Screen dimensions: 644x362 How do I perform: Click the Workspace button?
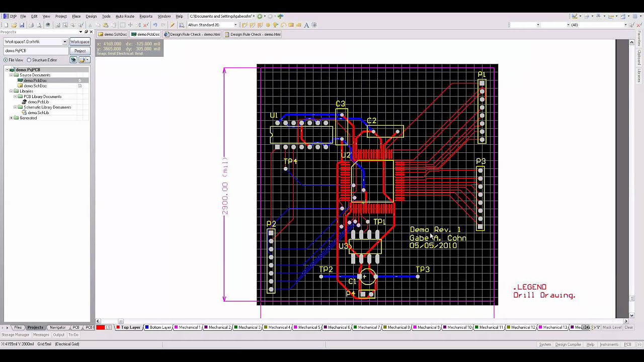tap(80, 42)
